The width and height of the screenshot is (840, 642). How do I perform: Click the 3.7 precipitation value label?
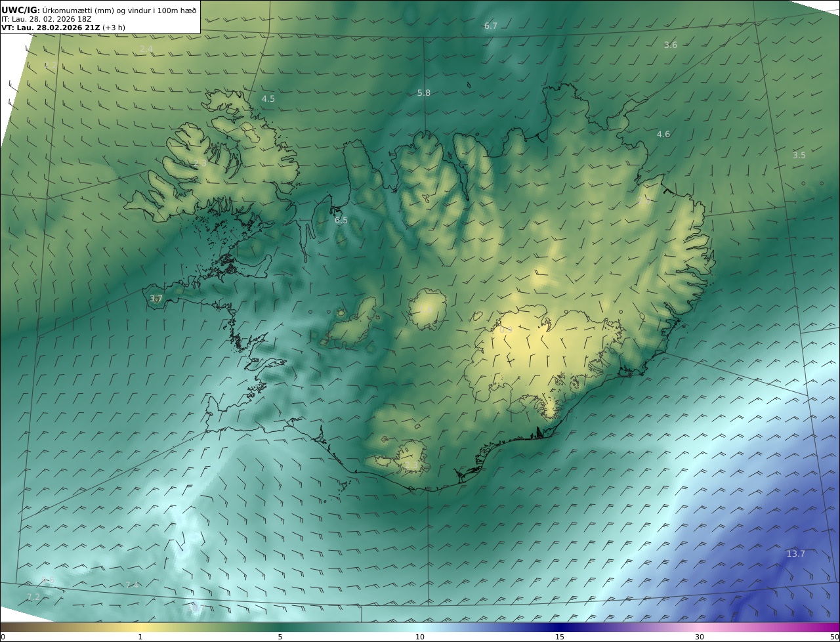[x=156, y=299]
